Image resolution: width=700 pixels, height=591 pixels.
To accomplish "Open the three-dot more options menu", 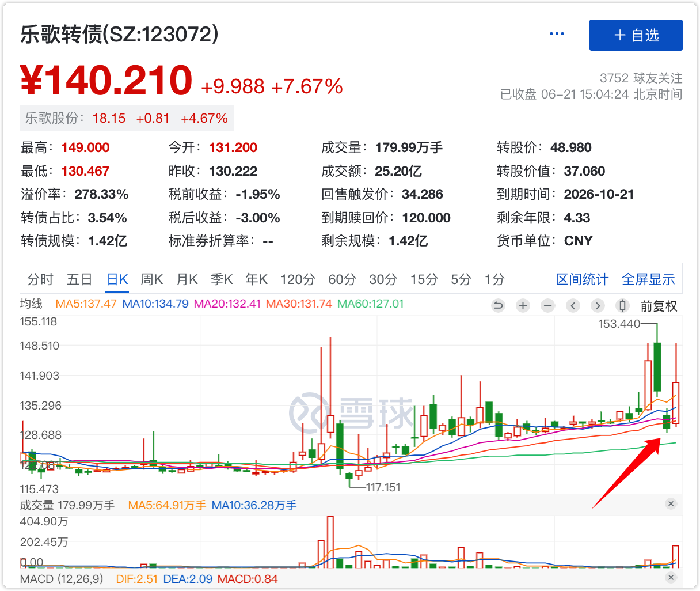I will [557, 34].
